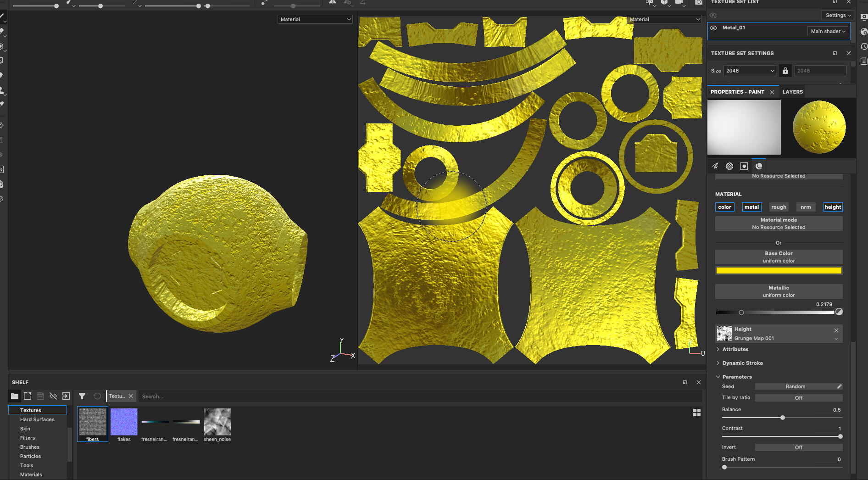Click the symmetry mirror icon

[333, 2]
